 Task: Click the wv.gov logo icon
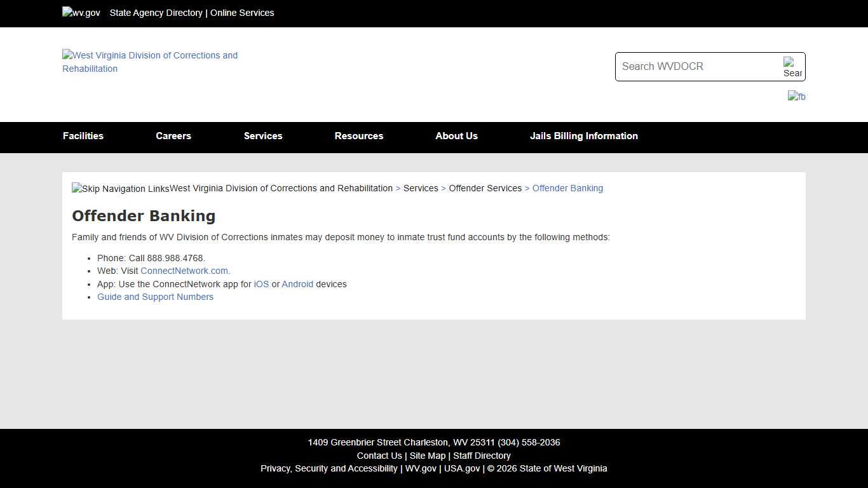81,13
